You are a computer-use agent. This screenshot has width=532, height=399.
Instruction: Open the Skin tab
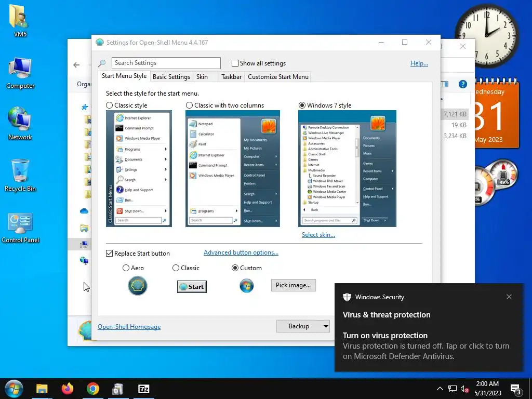click(202, 77)
